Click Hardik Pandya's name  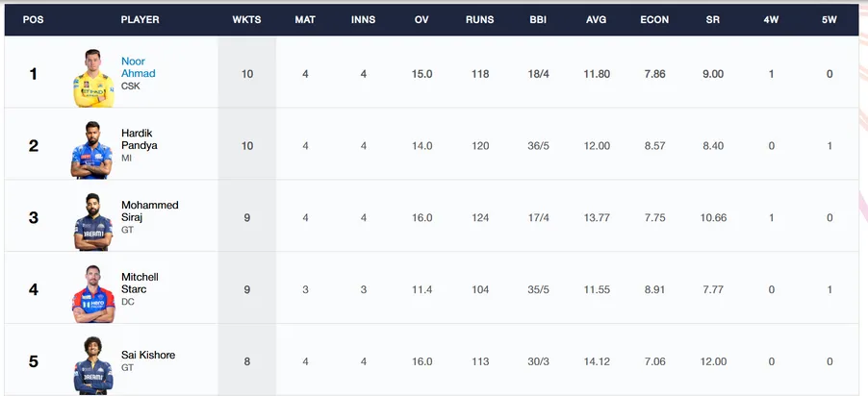139,139
